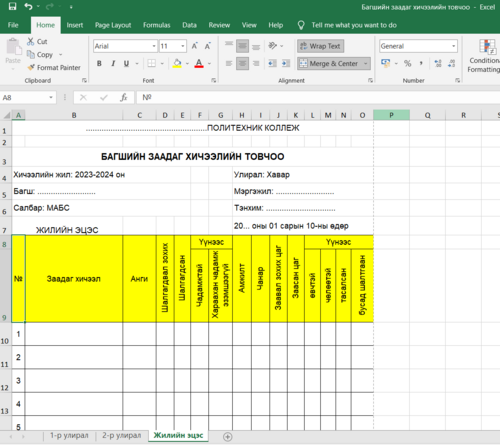This screenshot has width=500, height=445.
Task: Click the yellow Fill Color swatch
Action: (177, 63)
